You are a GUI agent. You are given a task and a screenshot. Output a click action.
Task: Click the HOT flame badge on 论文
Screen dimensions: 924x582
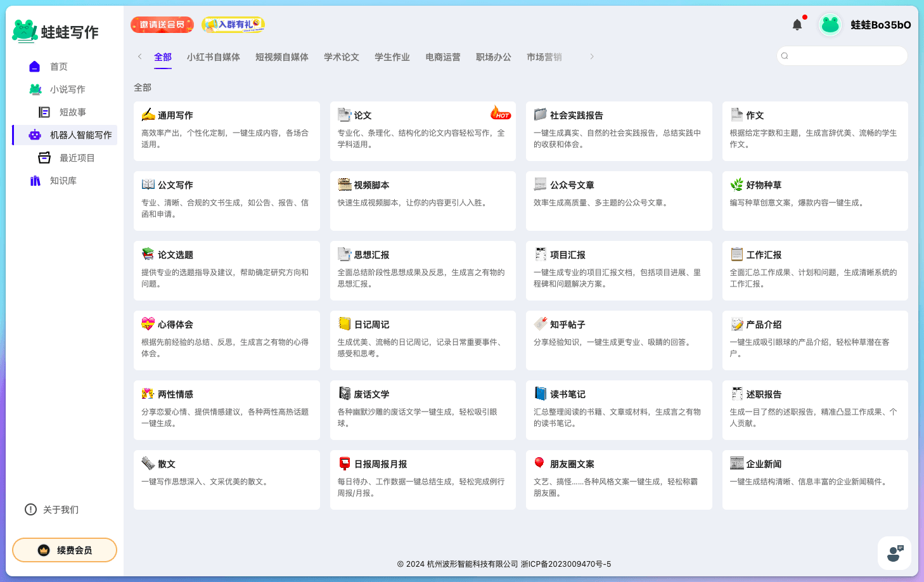click(x=501, y=113)
